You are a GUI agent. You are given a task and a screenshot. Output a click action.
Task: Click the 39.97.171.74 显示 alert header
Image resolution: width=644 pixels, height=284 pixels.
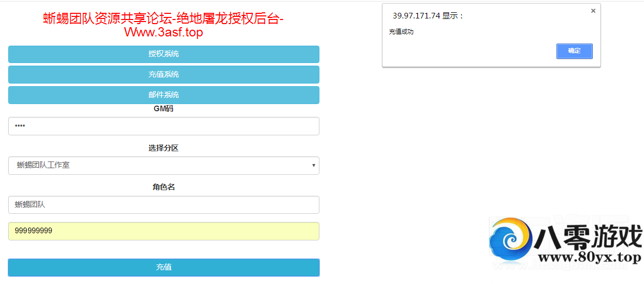coord(428,16)
